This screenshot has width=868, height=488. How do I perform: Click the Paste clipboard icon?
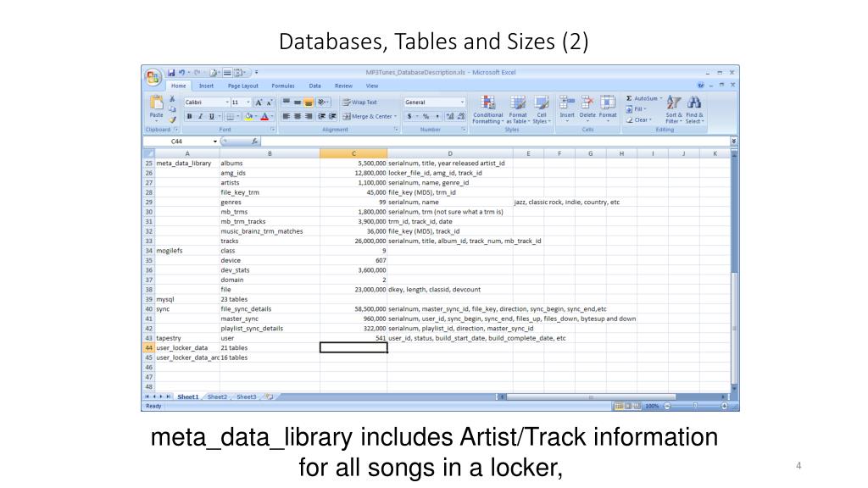pyautogui.click(x=157, y=103)
